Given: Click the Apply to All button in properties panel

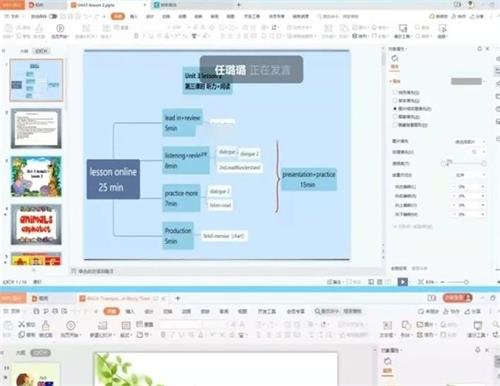Looking at the screenshot, I should (x=399, y=268).
